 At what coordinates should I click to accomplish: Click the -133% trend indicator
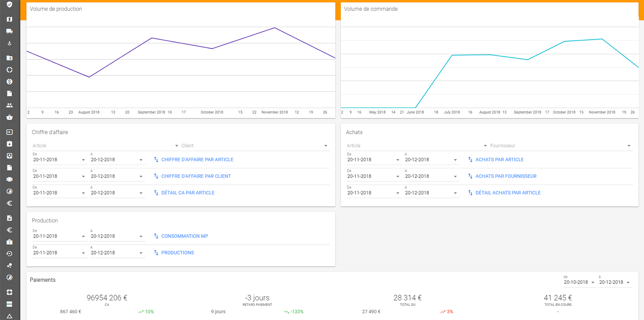pyautogui.click(x=294, y=312)
